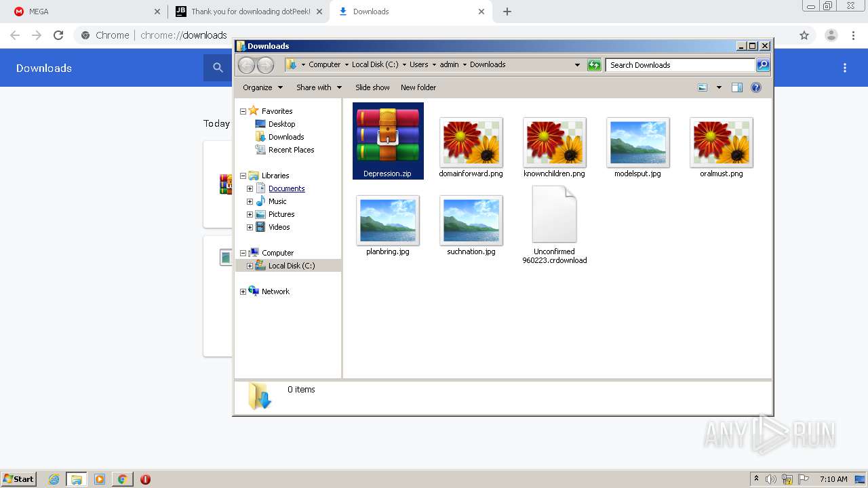Image resolution: width=868 pixels, height=488 pixels.
Task: Open Windows Media Player taskbar icon
Action: 100,479
